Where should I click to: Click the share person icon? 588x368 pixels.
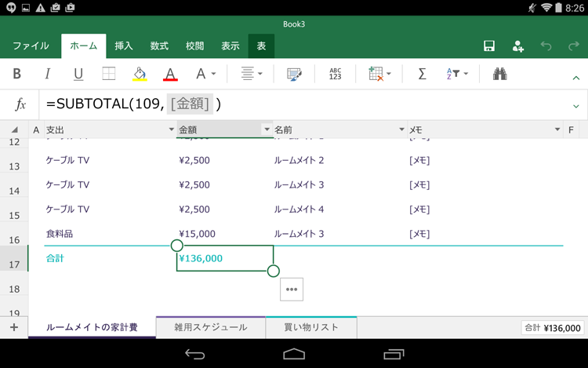point(517,46)
